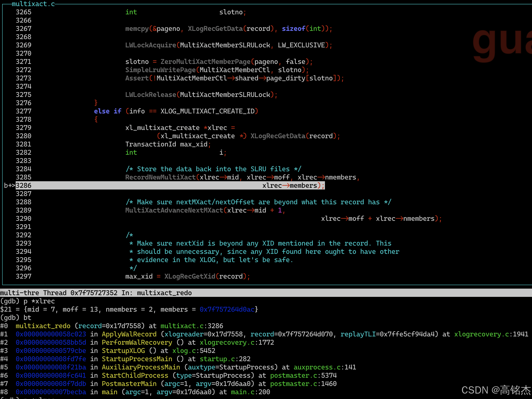
Task: Click frame #1 address 0x000000000058c023
Action: click(51, 334)
